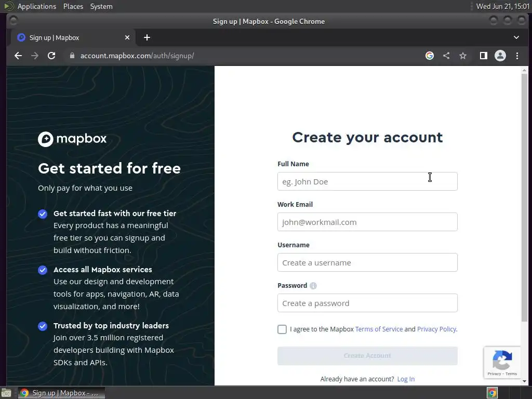The image size is (532, 399).
Task: Open reCAPTCHA Terms link
Action: (x=511, y=374)
